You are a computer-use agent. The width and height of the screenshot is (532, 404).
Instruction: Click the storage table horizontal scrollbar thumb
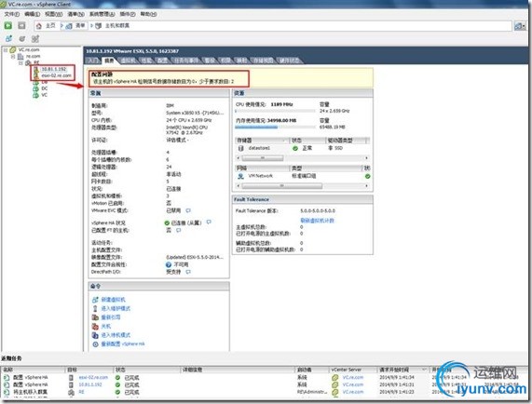(x=263, y=158)
